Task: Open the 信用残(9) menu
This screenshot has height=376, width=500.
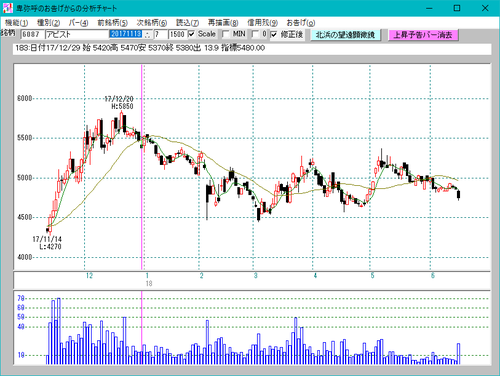Action: (262, 23)
